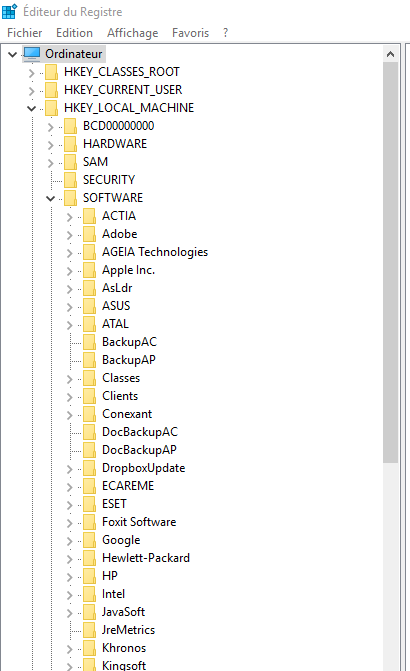Image resolution: width=410 pixels, height=671 pixels.
Task: Expand the HARDWARE key chevron
Action: 51,145
